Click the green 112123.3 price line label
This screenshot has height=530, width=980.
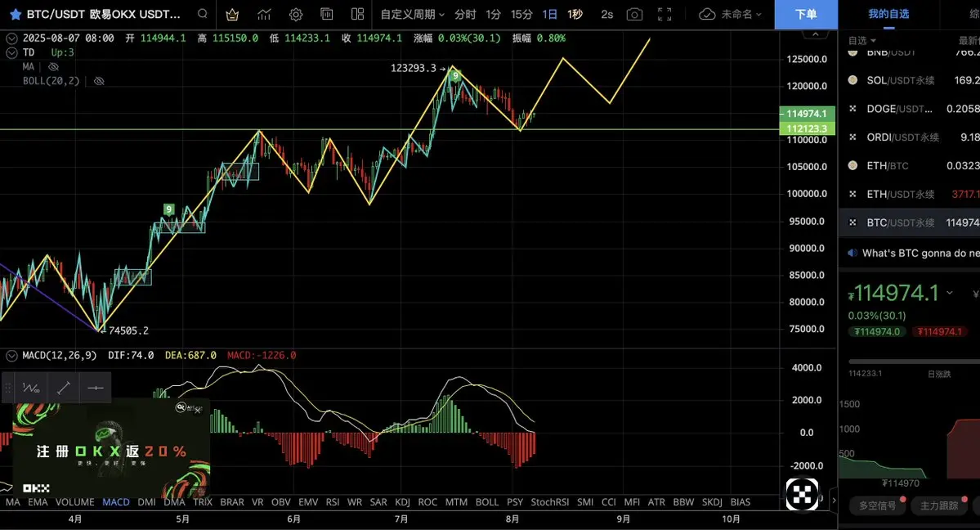pos(807,128)
